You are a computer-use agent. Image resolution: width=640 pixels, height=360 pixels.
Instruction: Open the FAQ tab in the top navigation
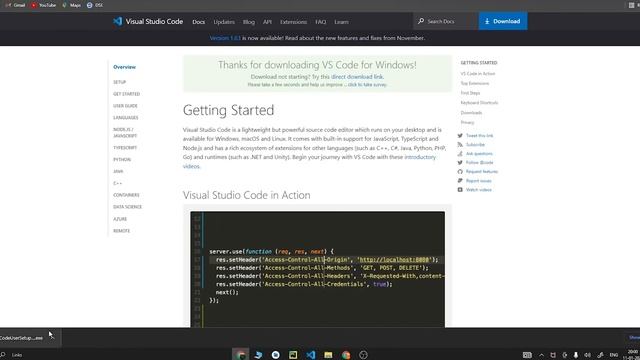click(x=320, y=22)
